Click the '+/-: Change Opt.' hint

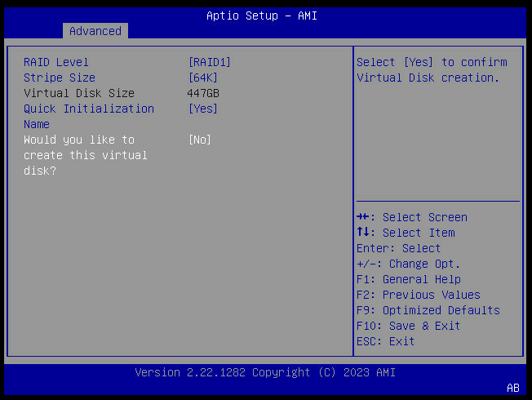[x=408, y=264]
